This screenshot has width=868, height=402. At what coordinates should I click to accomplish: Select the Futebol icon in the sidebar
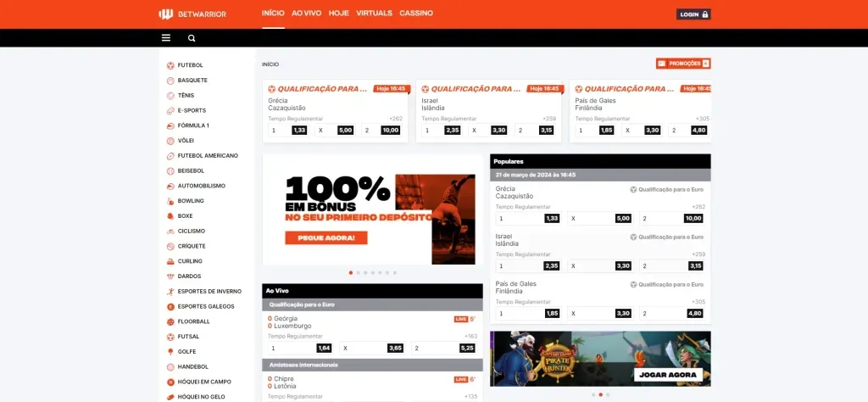click(170, 65)
